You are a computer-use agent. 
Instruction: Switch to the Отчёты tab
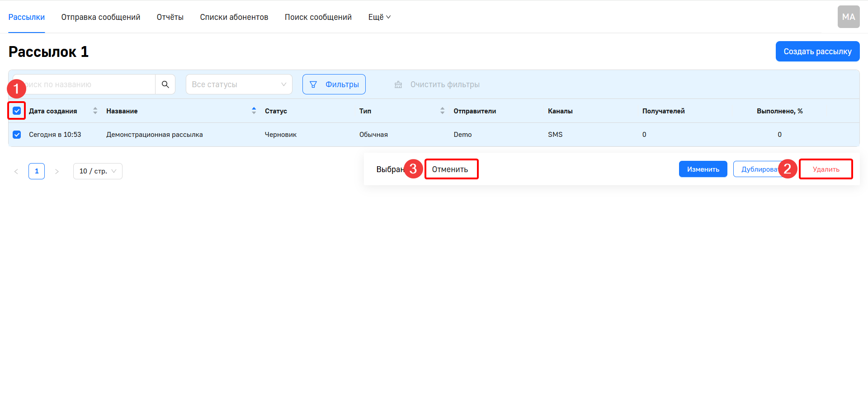click(x=170, y=17)
